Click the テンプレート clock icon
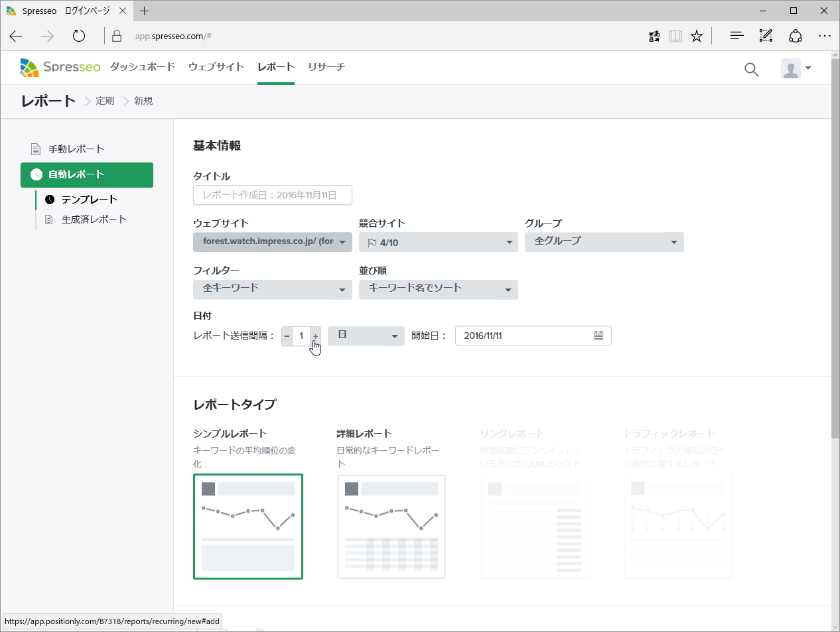Screen dimensions: 840x632 click(50, 200)
